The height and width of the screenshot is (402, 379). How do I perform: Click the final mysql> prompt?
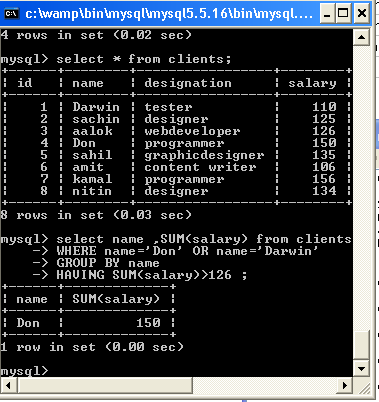25,371
